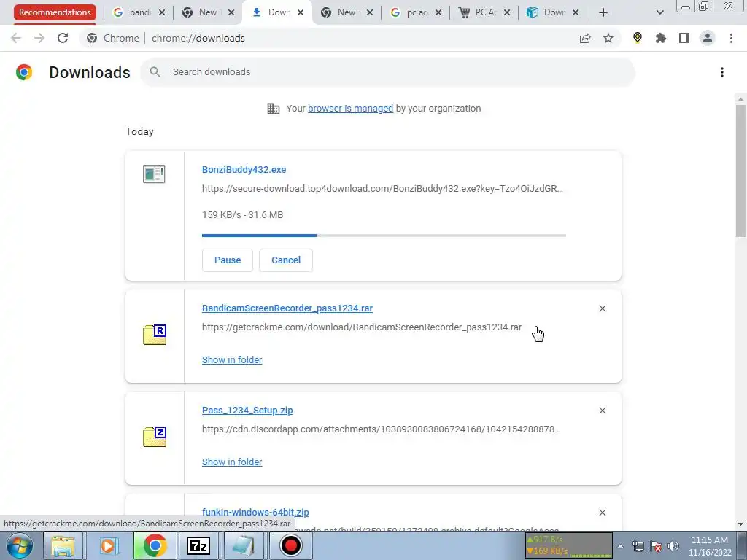Viewport: 747px width, 560px height.
Task: Remove BandicamScreenRecorder rar from list
Action: (603, 308)
